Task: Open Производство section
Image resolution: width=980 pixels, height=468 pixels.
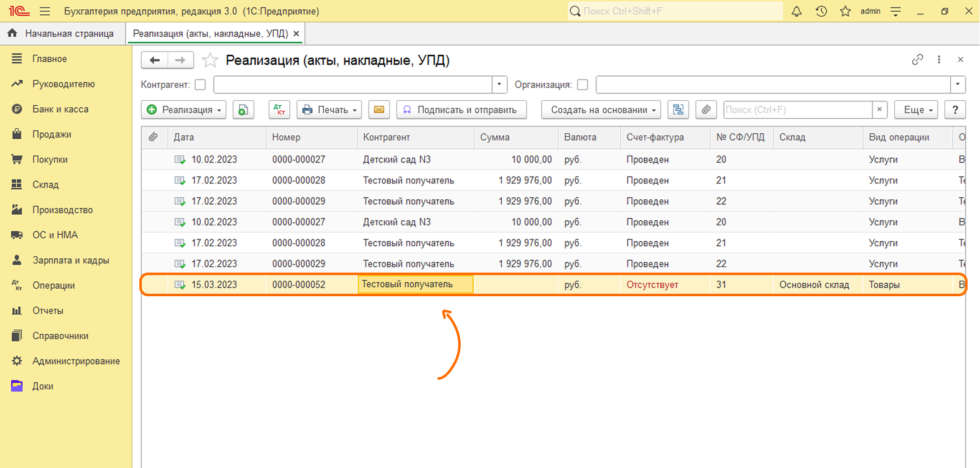Action: pyautogui.click(x=62, y=210)
